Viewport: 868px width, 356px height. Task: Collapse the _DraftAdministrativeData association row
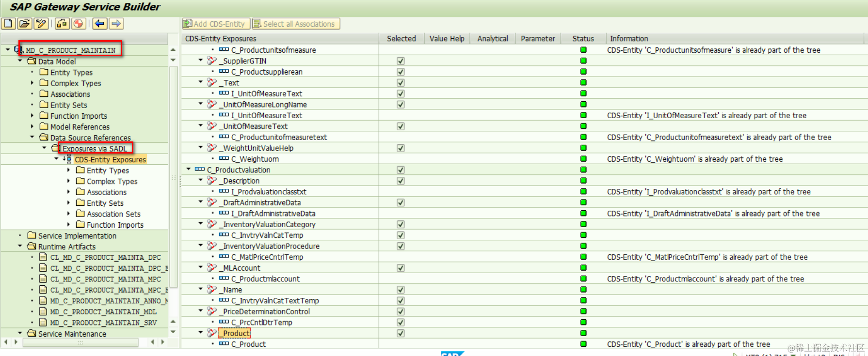pyautogui.click(x=201, y=202)
